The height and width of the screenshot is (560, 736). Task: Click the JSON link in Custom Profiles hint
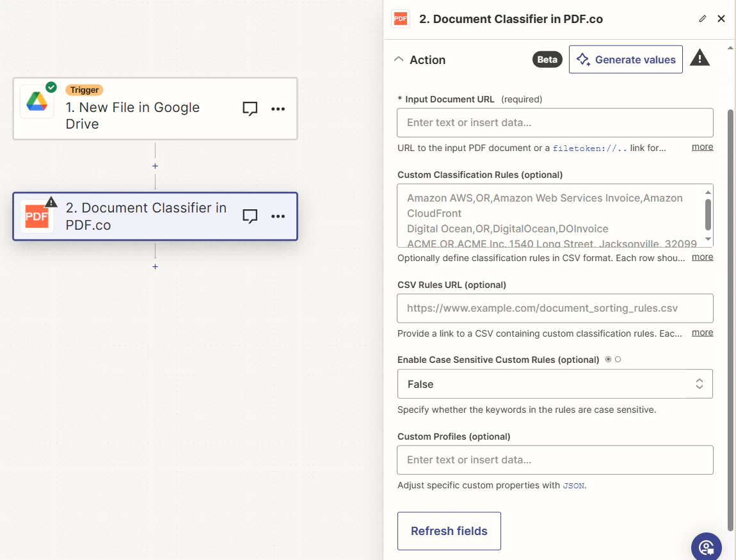click(x=573, y=486)
